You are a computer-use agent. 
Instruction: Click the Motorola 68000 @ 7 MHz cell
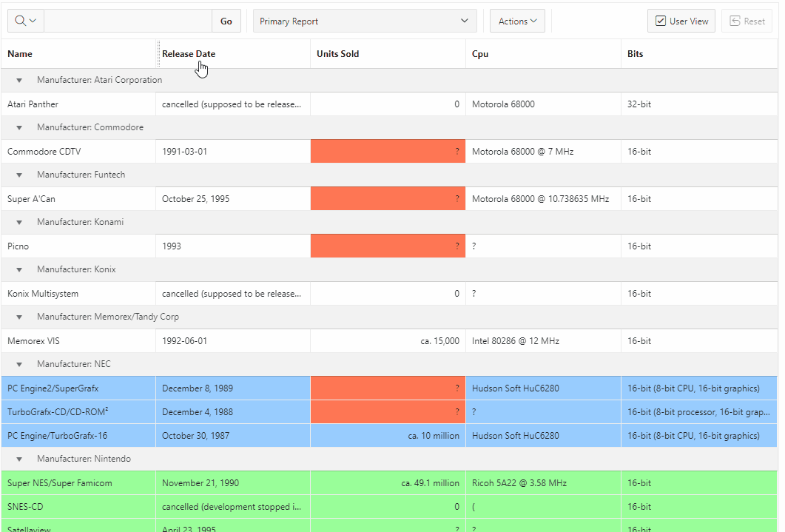coord(543,151)
